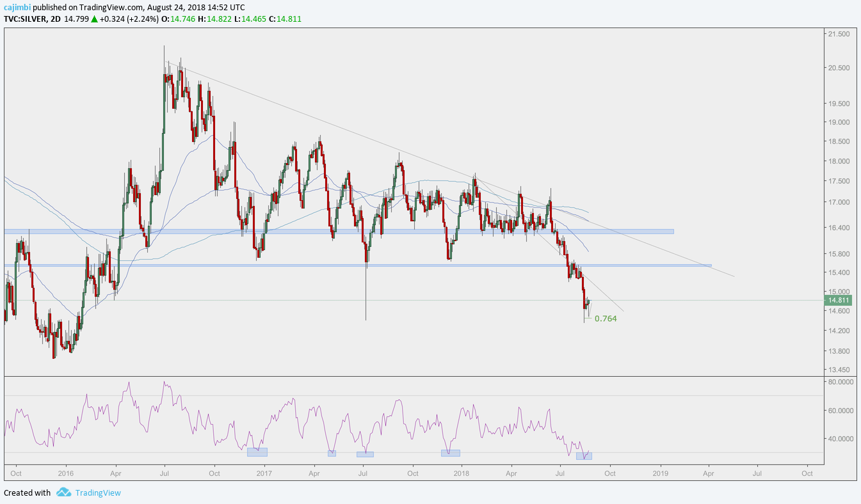
Task: Click the 14.200 price axis label
Action: point(839,331)
